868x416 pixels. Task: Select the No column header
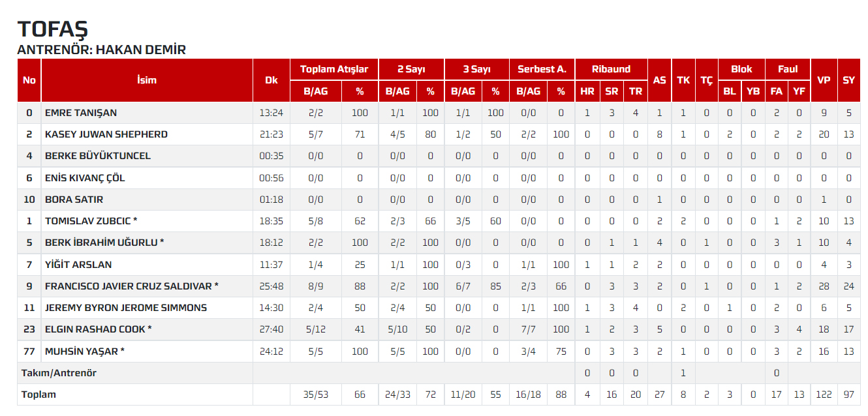point(29,80)
